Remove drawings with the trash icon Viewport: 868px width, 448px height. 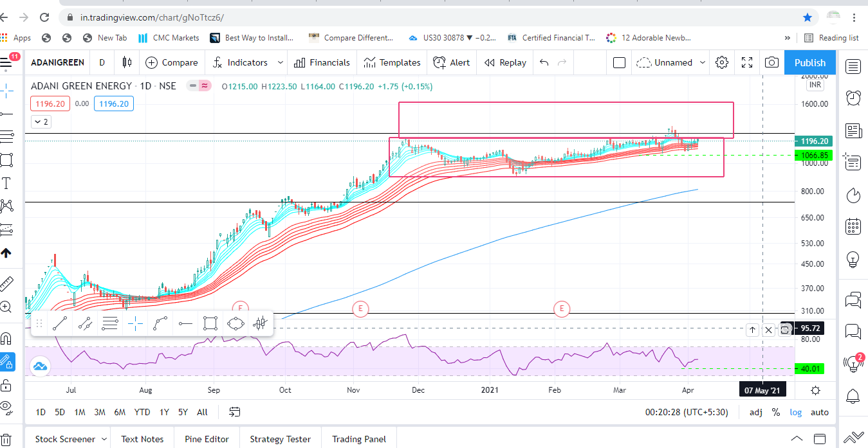(x=6, y=441)
